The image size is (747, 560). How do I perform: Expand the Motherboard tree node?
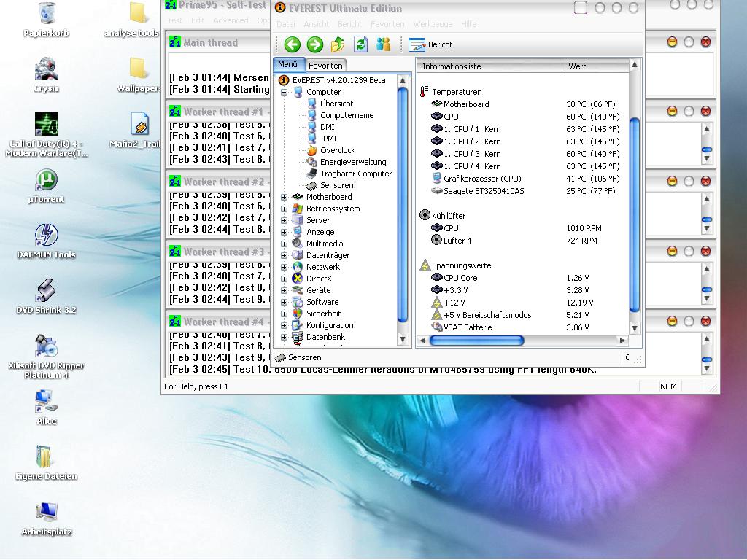pyautogui.click(x=284, y=197)
